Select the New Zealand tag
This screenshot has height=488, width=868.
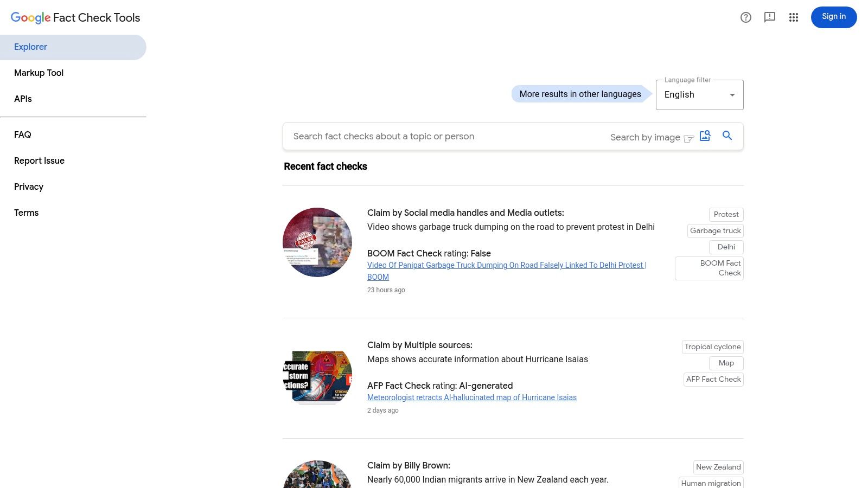click(718, 467)
